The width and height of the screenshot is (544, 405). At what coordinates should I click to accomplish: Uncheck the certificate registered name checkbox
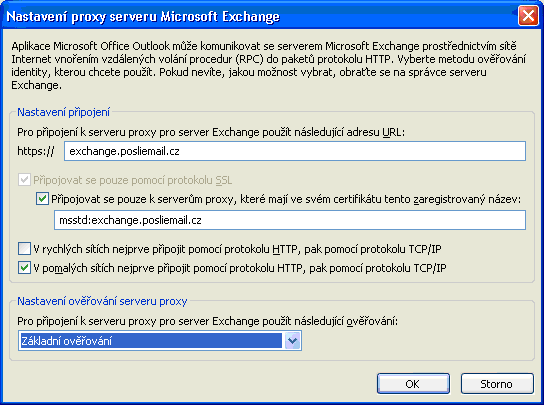click(42, 199)
